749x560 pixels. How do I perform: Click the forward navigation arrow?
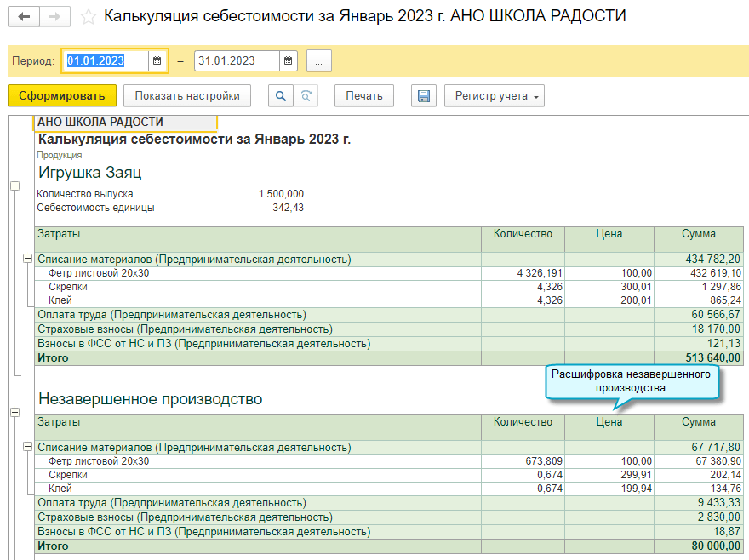point(54,17)
